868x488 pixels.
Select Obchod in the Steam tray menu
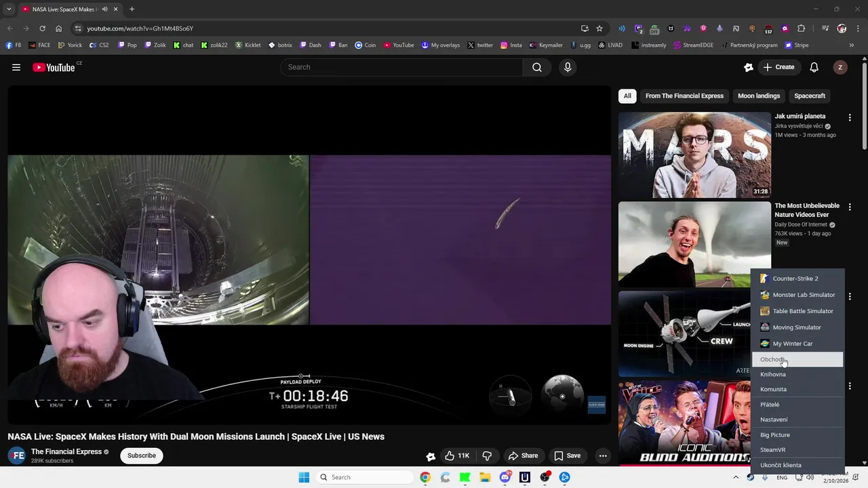[x=797, y=359]
